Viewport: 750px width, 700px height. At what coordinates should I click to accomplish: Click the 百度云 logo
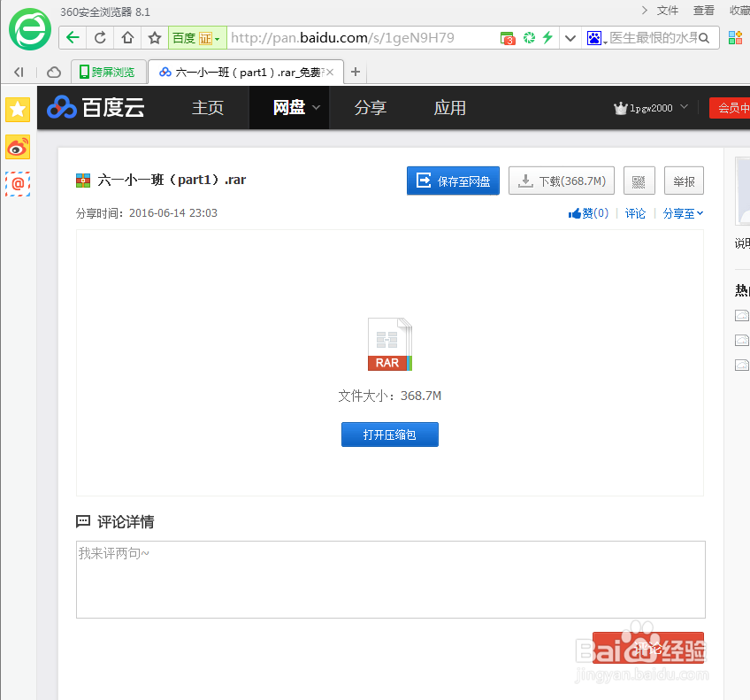pos(96,107)
